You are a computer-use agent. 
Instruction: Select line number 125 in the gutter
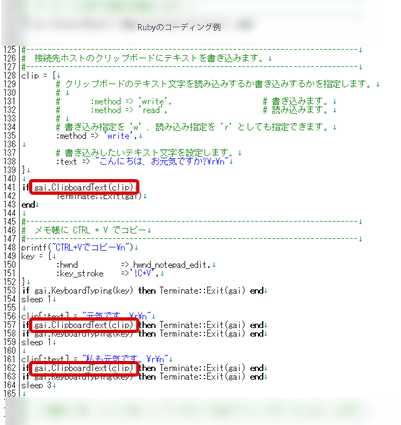[10, 50]
